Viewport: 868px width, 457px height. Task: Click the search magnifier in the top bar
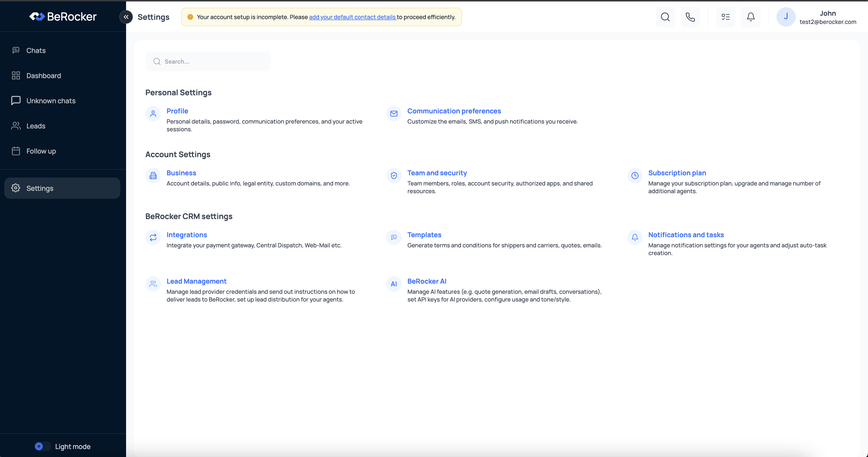pyautogui.click(x=665, y=17)
